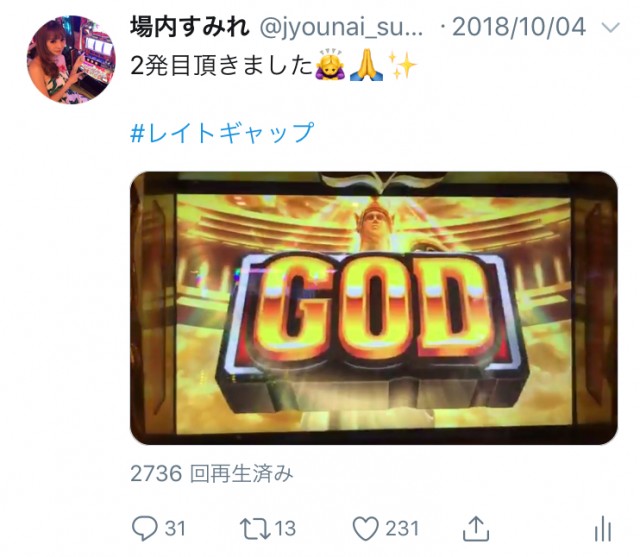
Task: Play the GOD slot machine video
Action: 373,308
